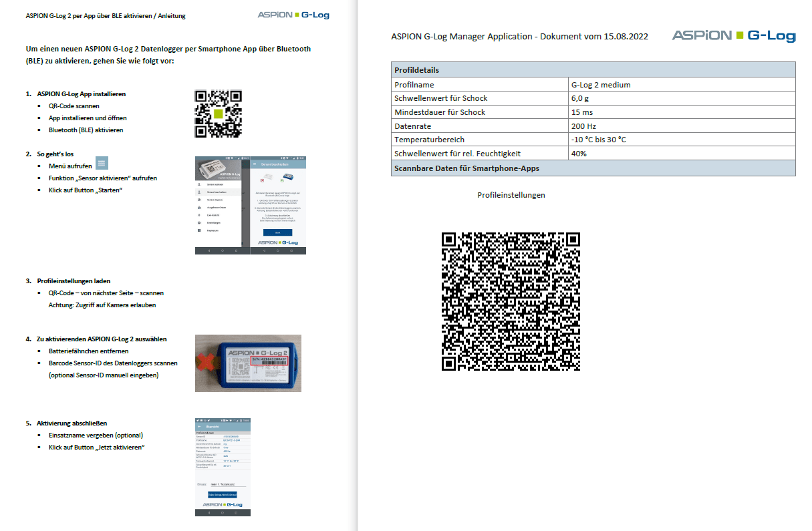Click the bullet "Bluetooth (BLE) aktivieren"
Viewport: 812px width, 531px height.
86,130
